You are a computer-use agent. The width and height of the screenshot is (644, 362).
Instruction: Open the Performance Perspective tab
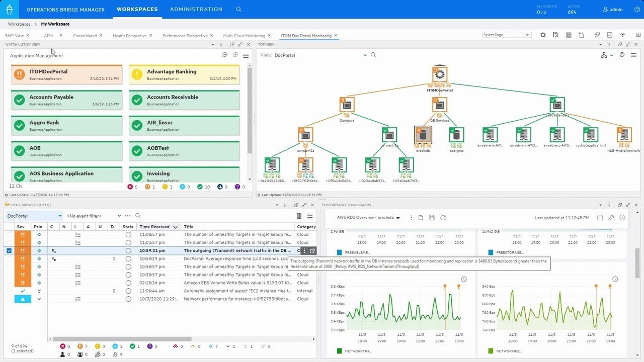pyautogui.click(x=185, y=36)
